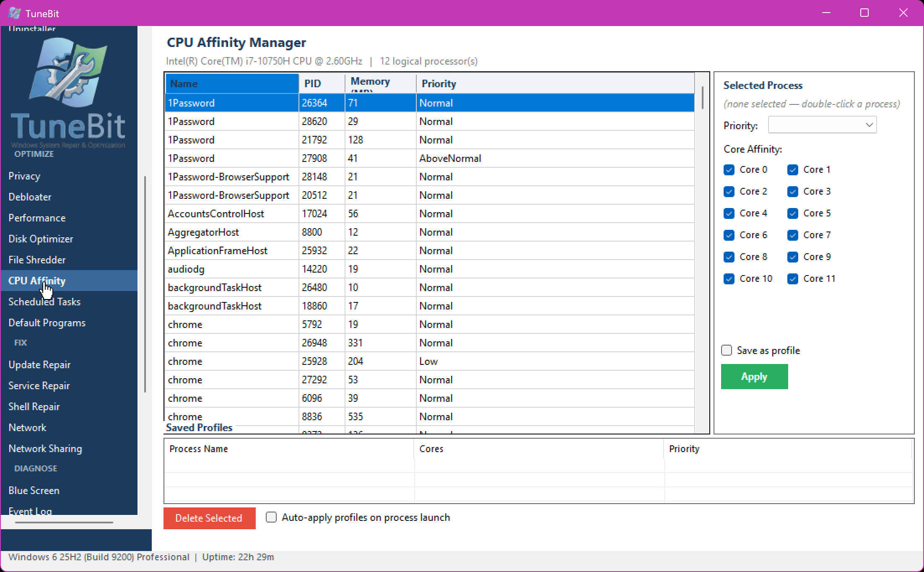Select chrome row with PID 5792
The height and width of the screenshot is (572, 924).
[430, 324]
